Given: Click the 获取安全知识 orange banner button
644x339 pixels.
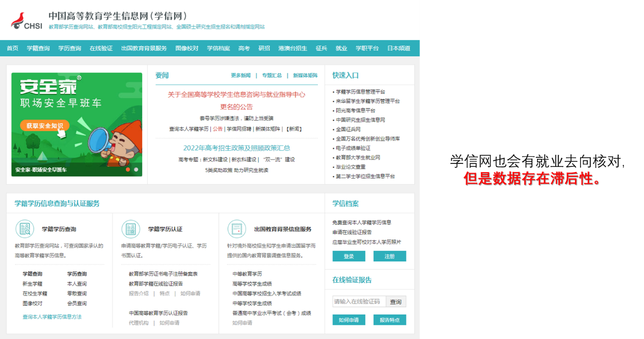Looking at the screenshot, I should (x=45, y=125).
